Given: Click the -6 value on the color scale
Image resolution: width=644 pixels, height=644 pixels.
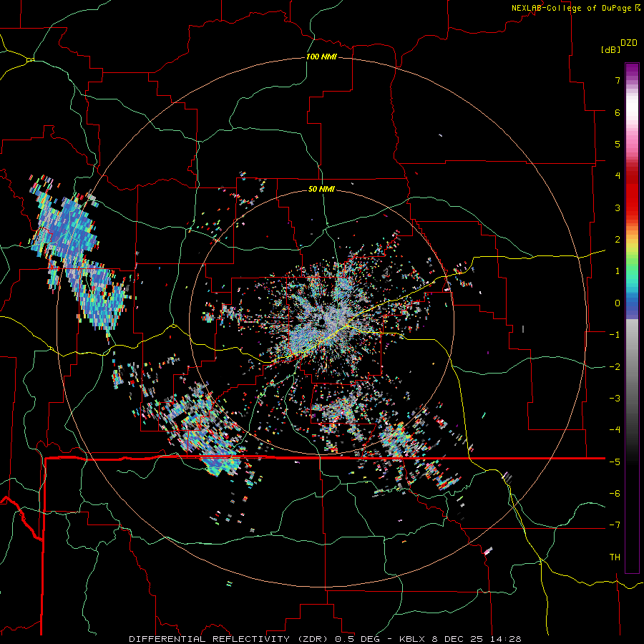Looking at the screenshot, I should coord(615,494).
